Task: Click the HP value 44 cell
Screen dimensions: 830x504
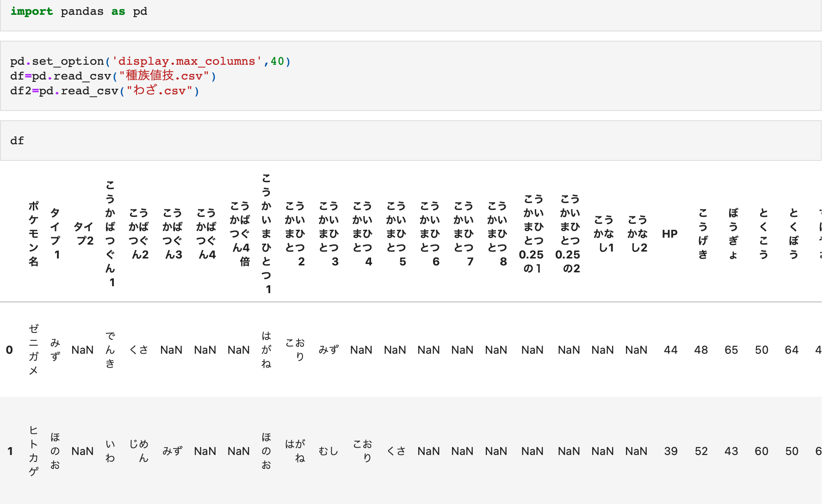Action: tap(670, 350)
